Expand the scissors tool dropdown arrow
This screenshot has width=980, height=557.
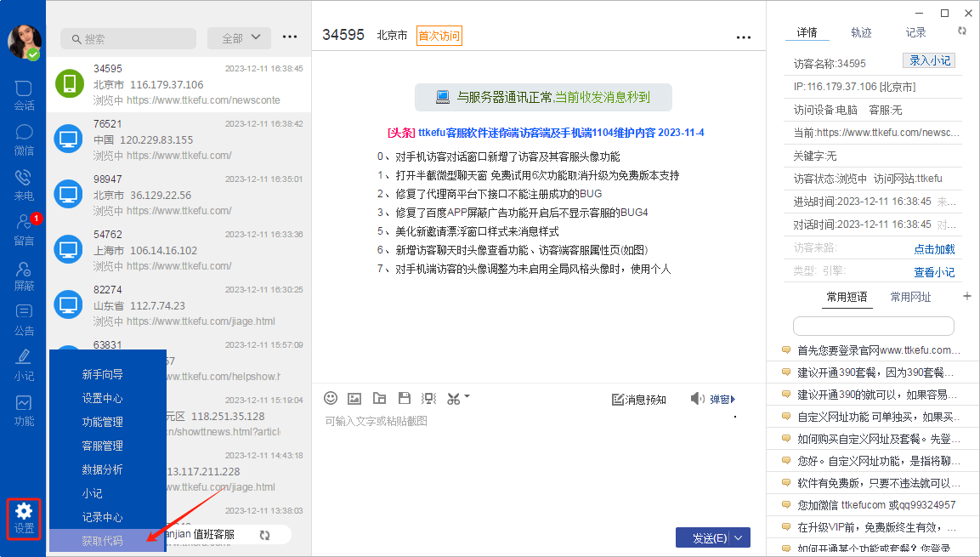pos(467,396)
